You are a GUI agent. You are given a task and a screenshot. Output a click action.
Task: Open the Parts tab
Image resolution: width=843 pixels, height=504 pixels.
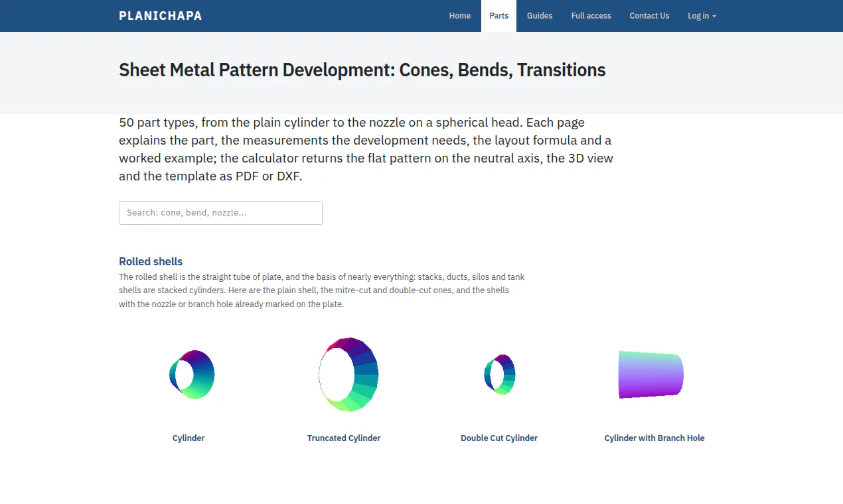[499, 16]
